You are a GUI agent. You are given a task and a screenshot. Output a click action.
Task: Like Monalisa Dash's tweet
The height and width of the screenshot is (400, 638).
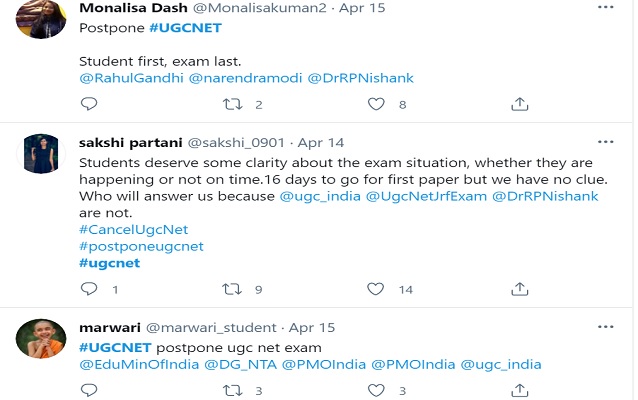pyautogui.click(x=376, y=104)
